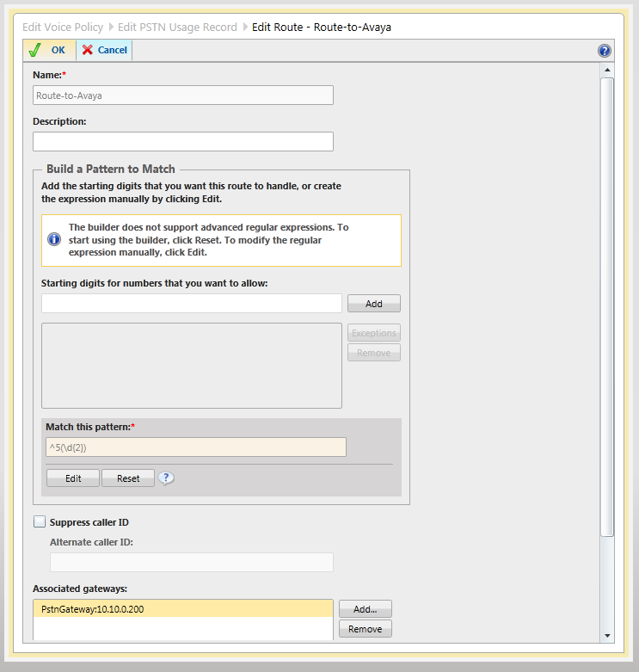Edit the regular expression manually
Viewport: 639px width, 672px height.
click(x=73, y=478)
